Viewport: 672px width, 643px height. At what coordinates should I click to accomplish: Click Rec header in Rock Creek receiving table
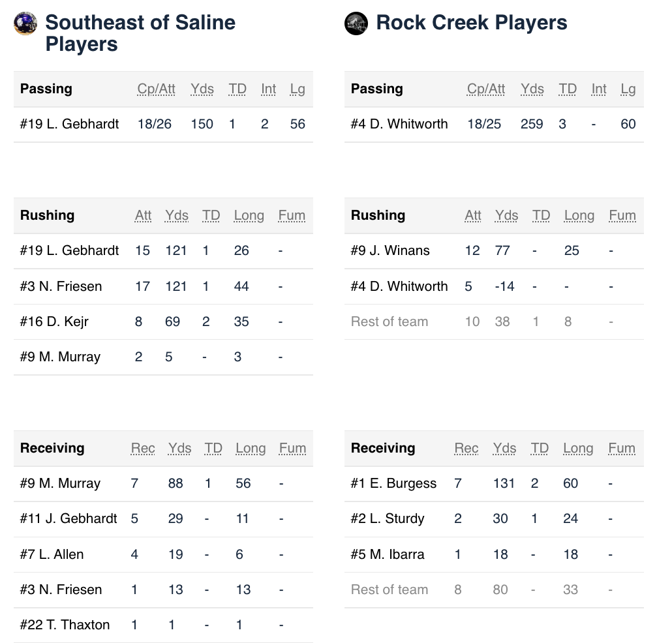click(x=466, y=449)
